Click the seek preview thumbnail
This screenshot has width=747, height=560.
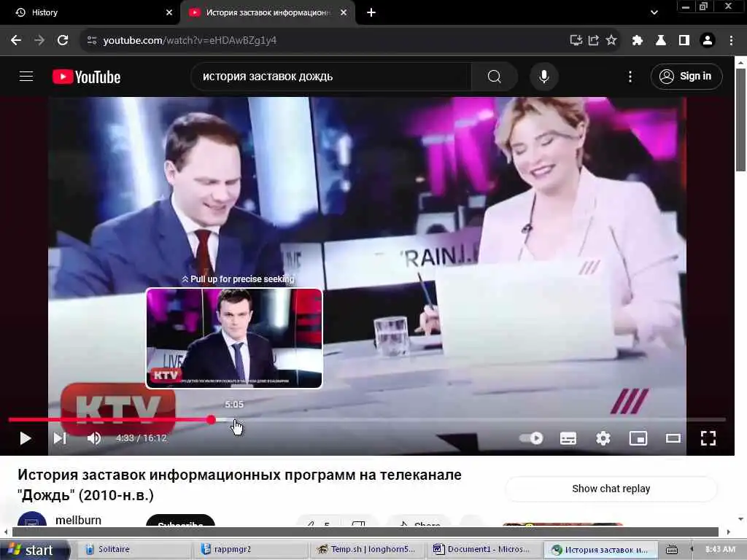tap(234, 338)
